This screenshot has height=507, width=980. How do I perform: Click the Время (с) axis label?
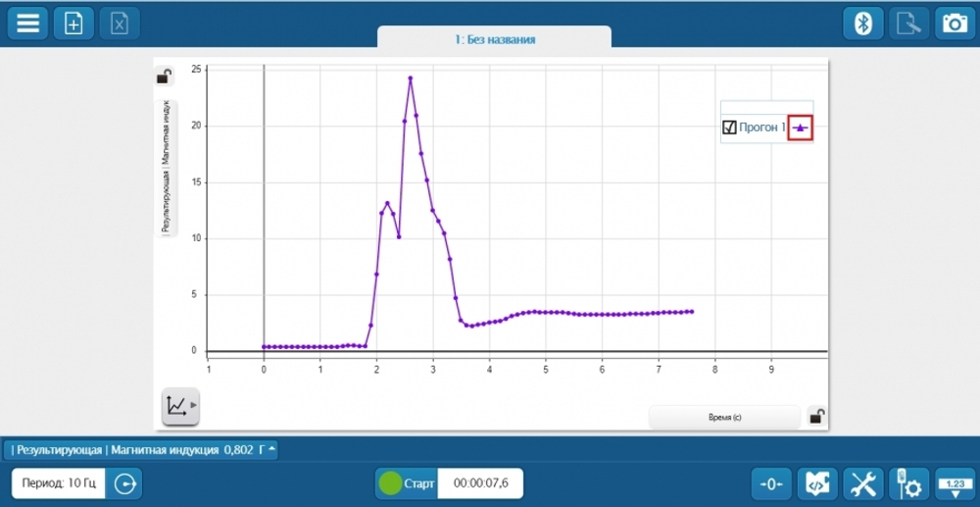pos(724,417)
